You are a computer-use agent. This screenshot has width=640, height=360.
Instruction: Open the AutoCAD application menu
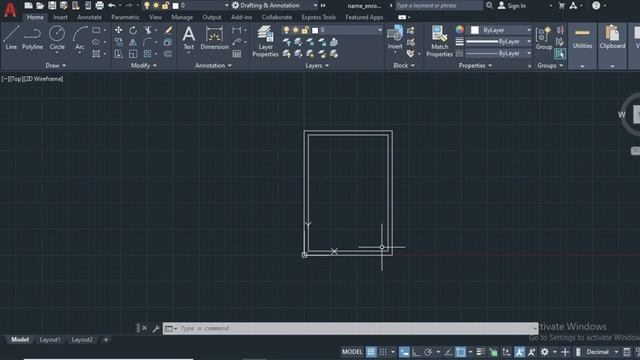(x=10, y=9)
